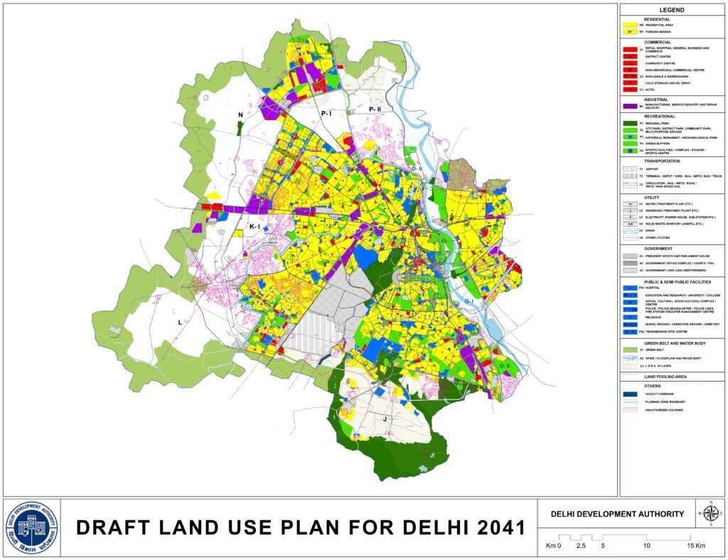728x560 pixels.
Task: Click the zone label 'L' on the map
Action: (180, 323)
